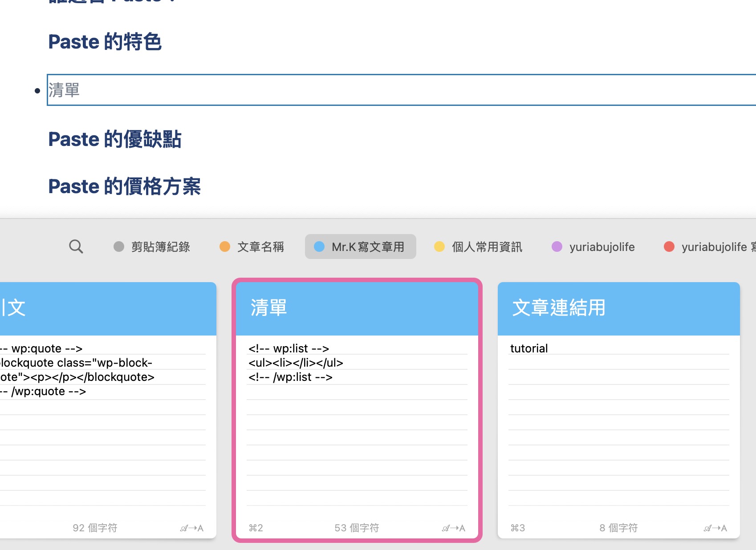
Task: Select the 文章連結用 clip card
Action: click(619, 410)
